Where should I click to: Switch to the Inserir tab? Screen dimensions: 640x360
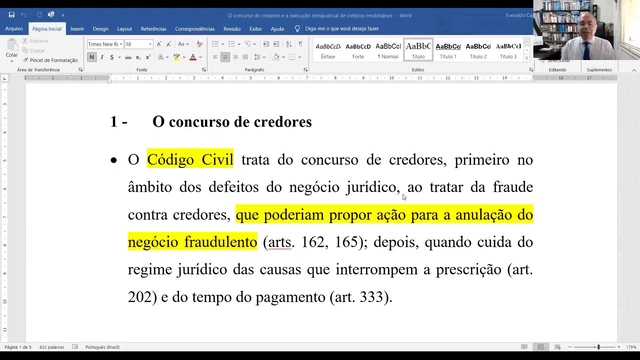point(77,29)
